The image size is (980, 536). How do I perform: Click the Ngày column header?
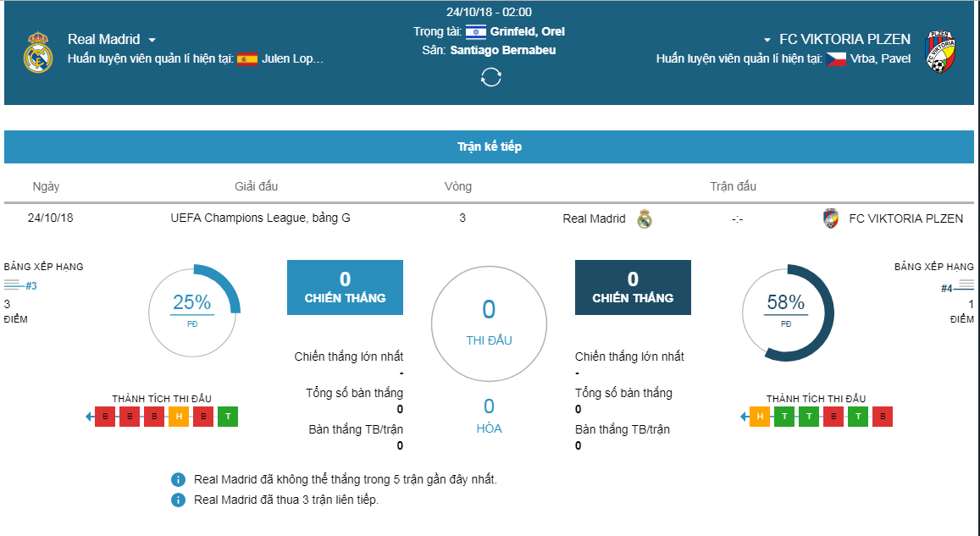(47, 186)
